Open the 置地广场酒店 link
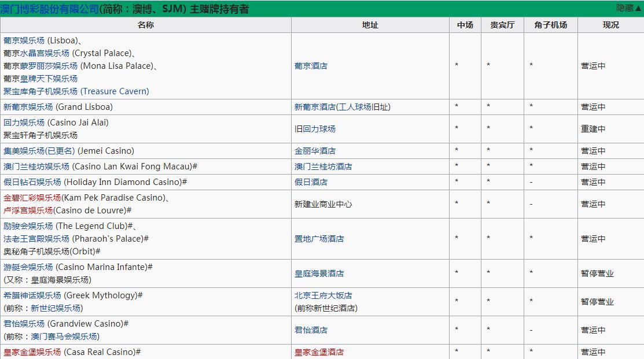This screenshot has height=359, width=644. (x=319, y=238)
